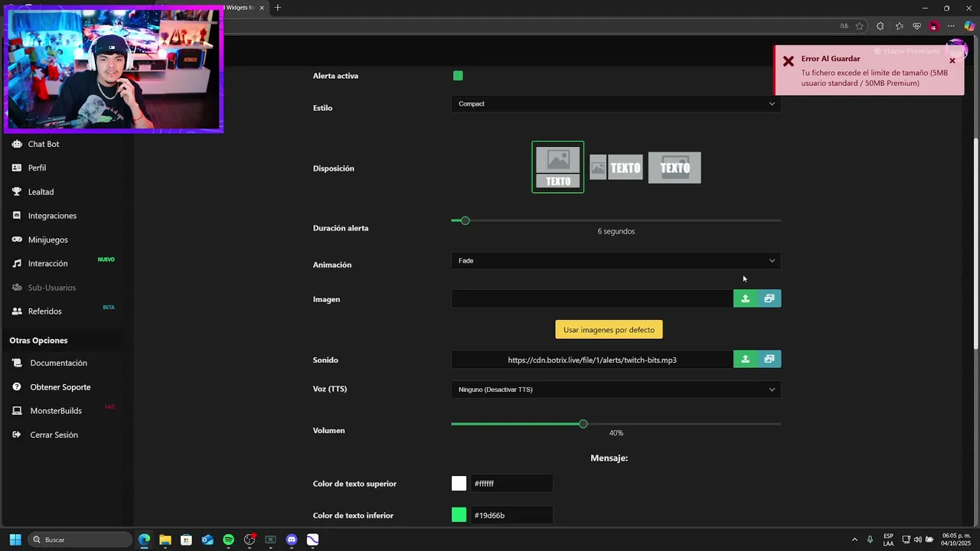Viewport: 980px width, 551px height.
Task: Add page to favorites star
Action: pyautogui.click(x=860, y=26)
